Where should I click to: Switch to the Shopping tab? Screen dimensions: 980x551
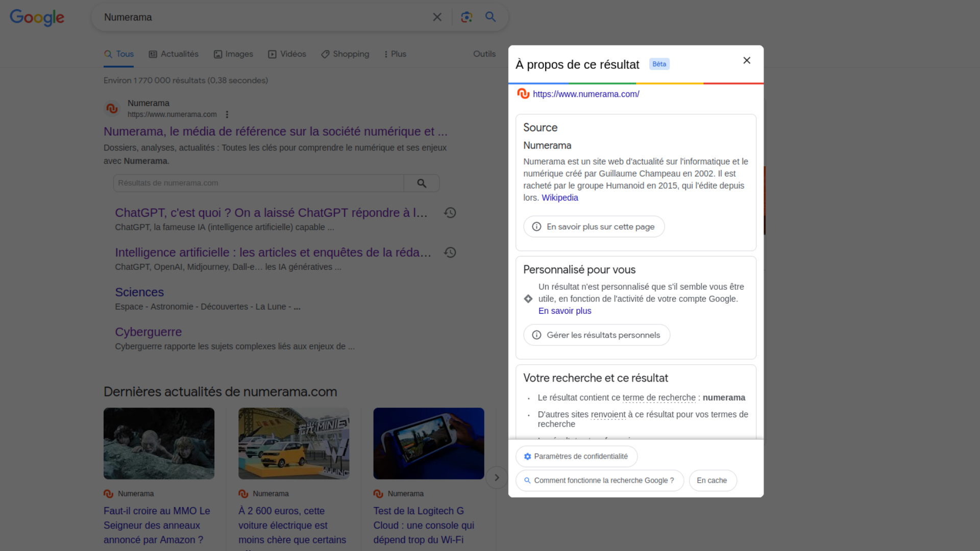345,54
